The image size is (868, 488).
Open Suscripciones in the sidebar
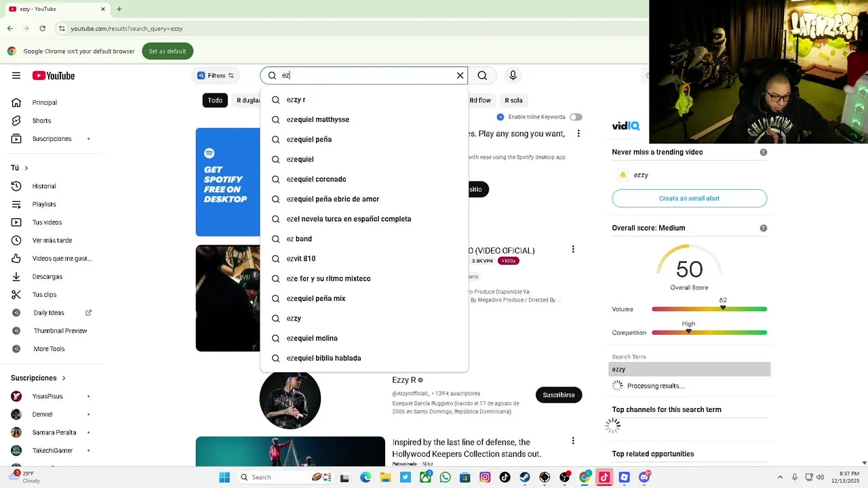(51, 139)
